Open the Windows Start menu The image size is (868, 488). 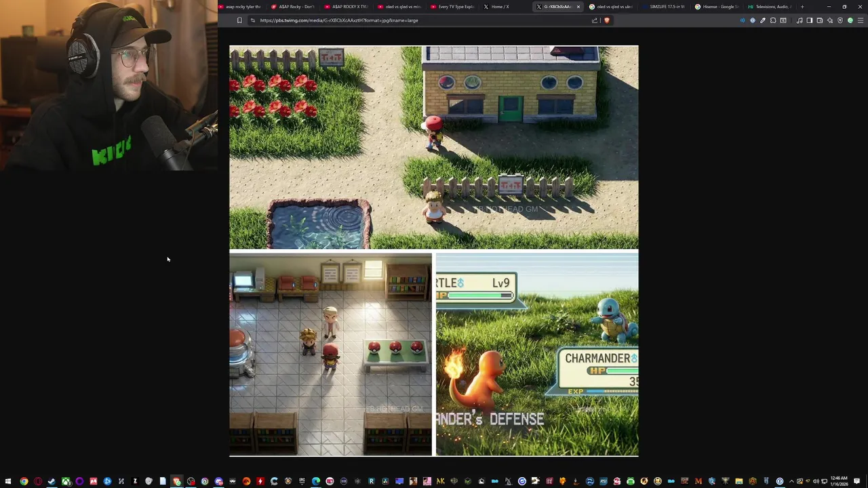pyautogui.click(x=8, y=481)
